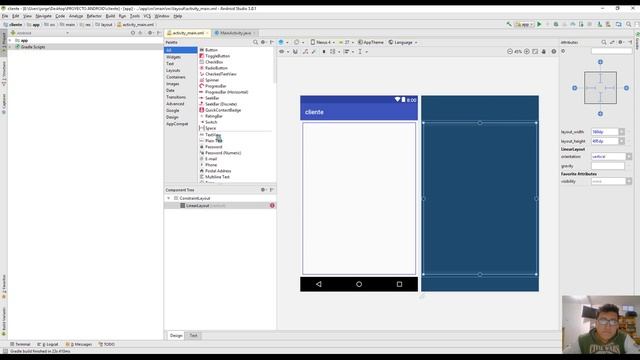
Task: Open the Palette gear settings
Action: 264,42
